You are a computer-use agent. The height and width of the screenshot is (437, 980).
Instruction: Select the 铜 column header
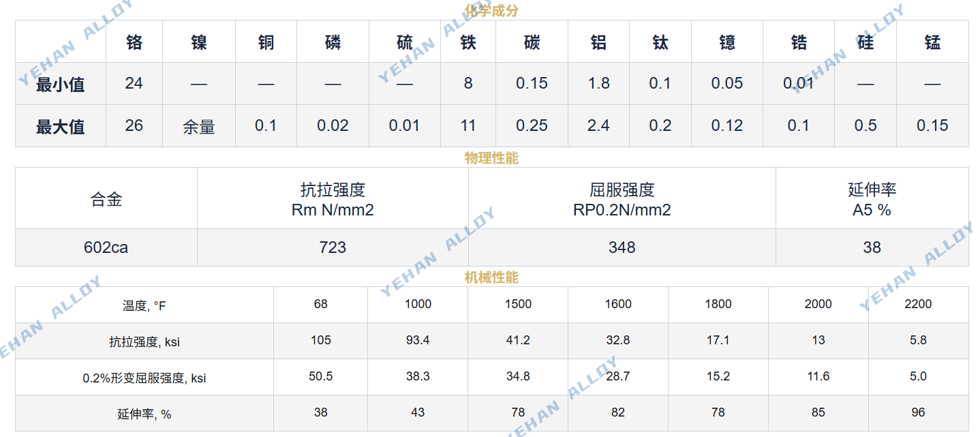pyautogui.click(x=266, y=42)
